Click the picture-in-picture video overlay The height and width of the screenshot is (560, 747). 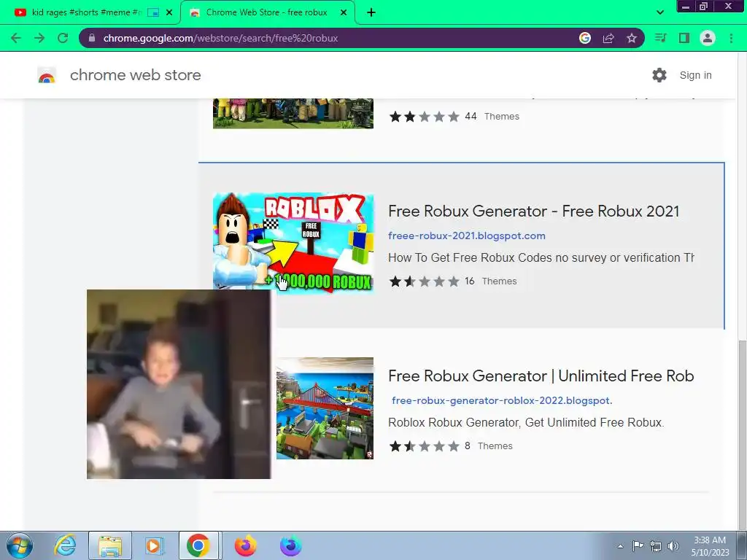(179, 384)
